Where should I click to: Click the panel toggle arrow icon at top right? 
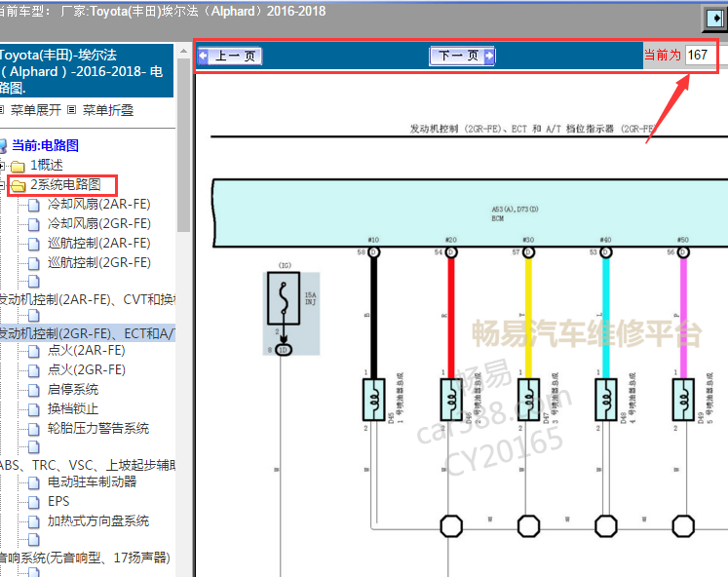click(714, 19)
